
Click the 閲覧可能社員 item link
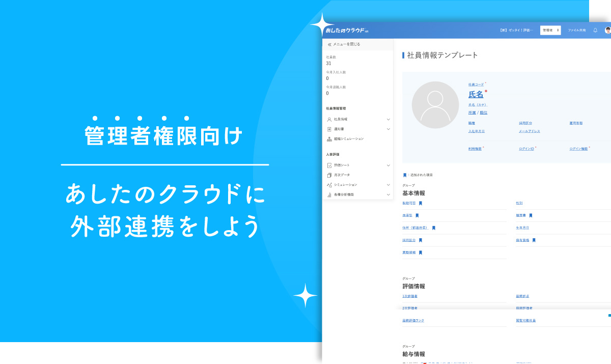525,321
